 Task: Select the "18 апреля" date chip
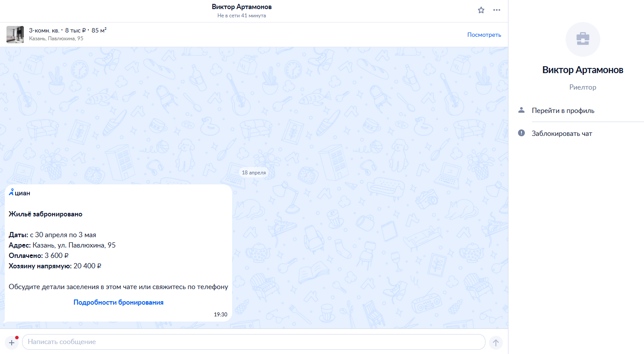pyautogui.click(x=254, y=172)
